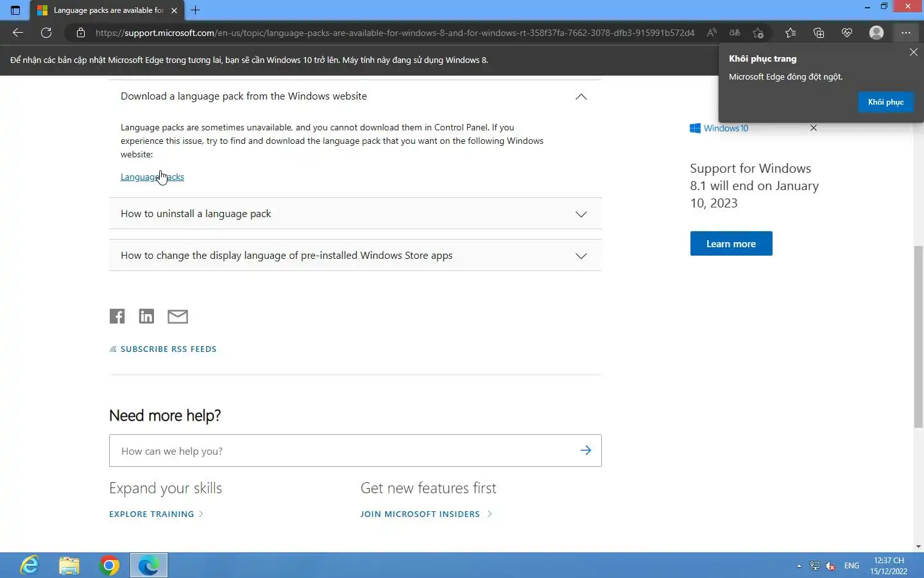The image size is (924, 578).
Task: Reload the current page
Action: pyautogui.click(x=46, y=33)
